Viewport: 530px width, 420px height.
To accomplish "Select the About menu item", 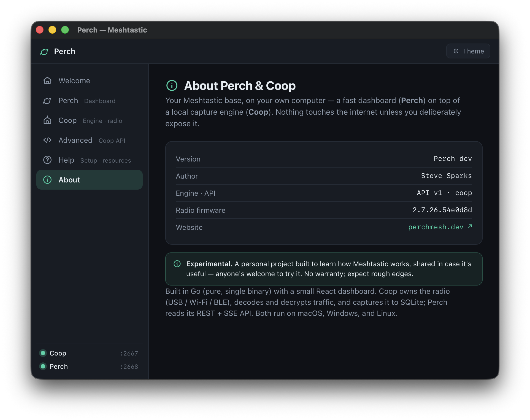I will point(90,180).
